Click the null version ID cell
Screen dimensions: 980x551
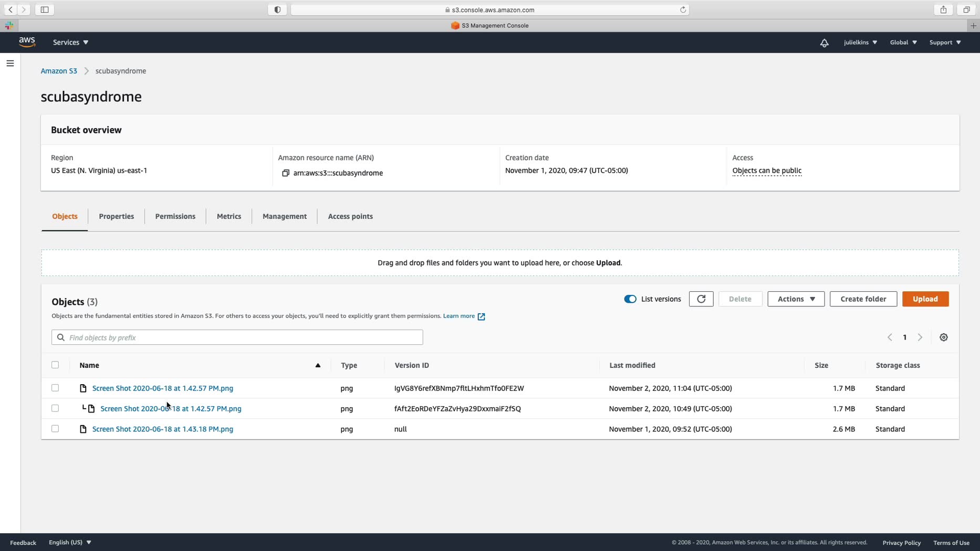[400, 429]
